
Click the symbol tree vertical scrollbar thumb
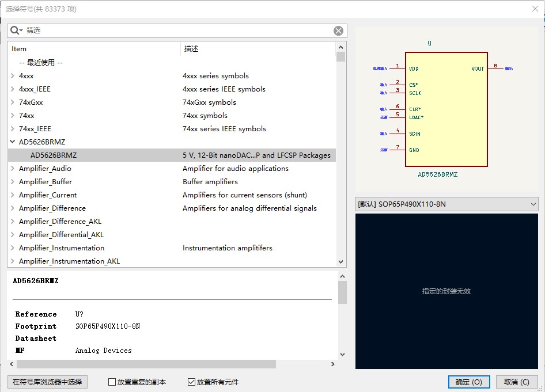[x=341, y=56]
